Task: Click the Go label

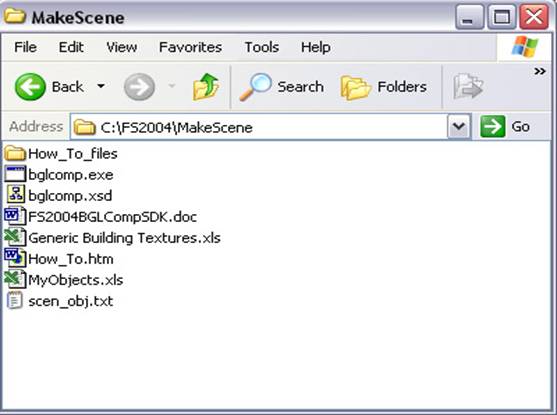Action: coord(520,127)
